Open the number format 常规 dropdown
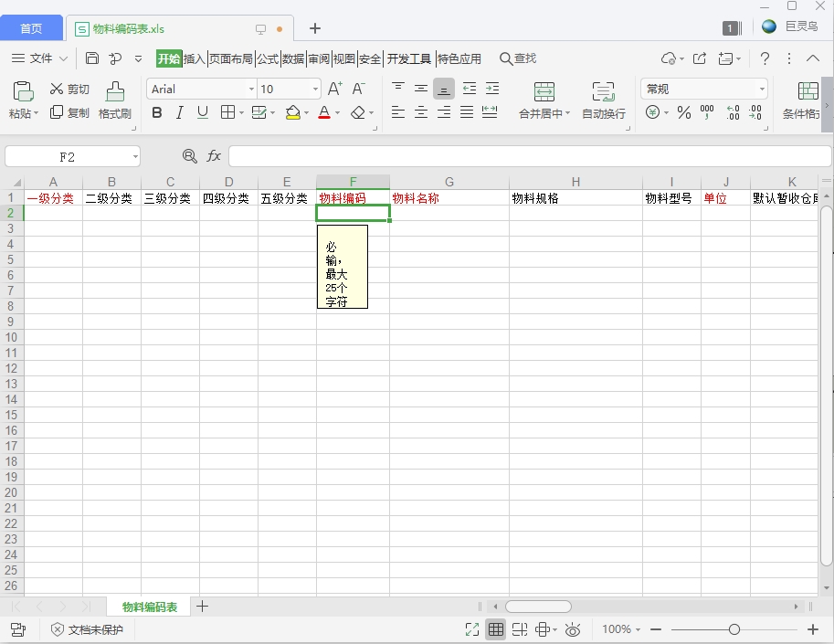The width and height of the screenshot is (834, 644). click(x=762, y=89)
